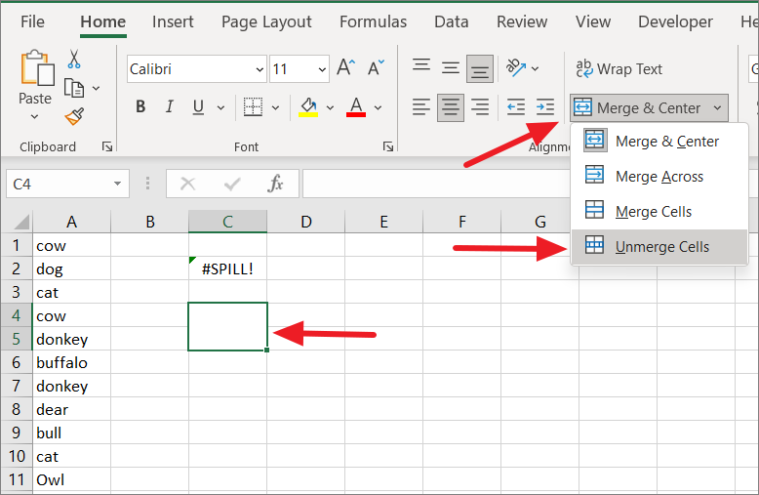Switch to the Developer tab

675,22
